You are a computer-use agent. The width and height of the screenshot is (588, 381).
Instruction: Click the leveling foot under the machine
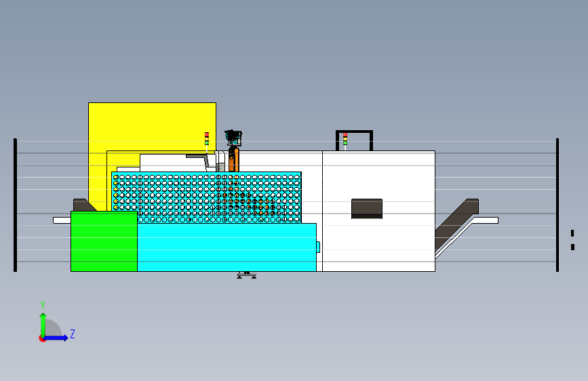(x=246, y=275)
